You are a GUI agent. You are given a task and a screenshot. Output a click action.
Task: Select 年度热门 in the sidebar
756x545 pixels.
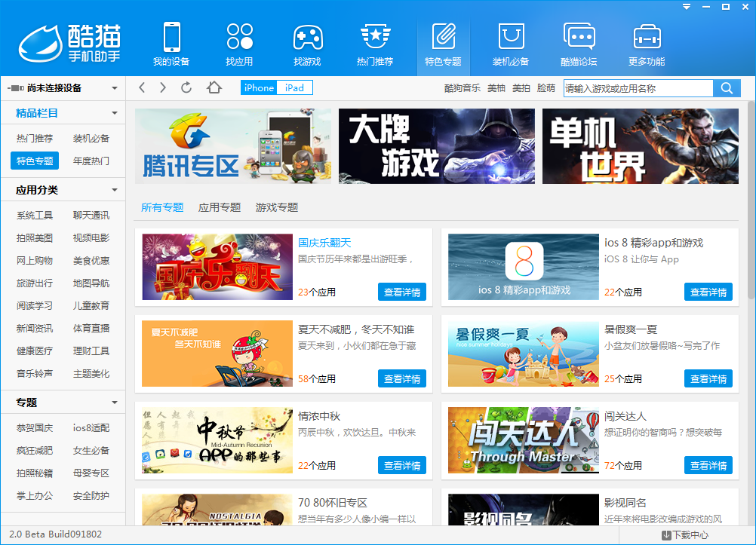91,161
